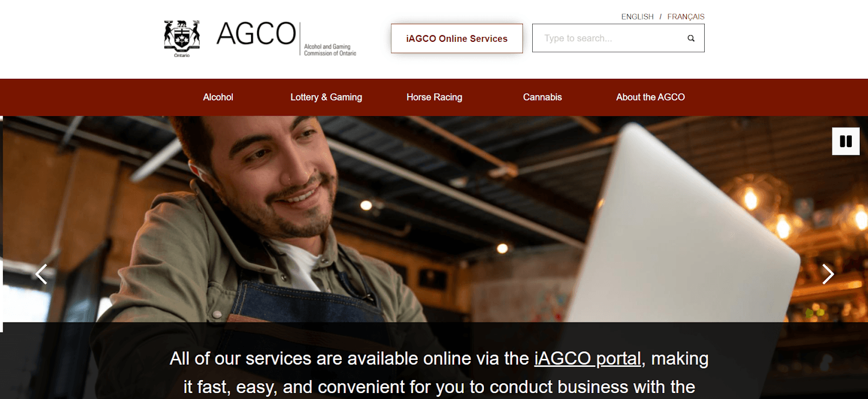868x399 pixels.
Task: Click the Ontario coat of arms logo
Action: point(182,38)
